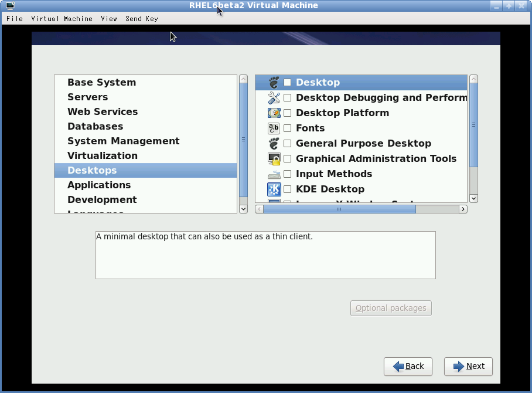Click the virtual machine monitor icon in title bar
532x393 pixels.
[x=11, y=5]
